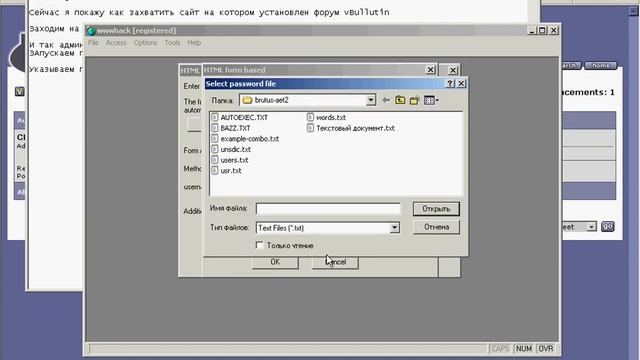640x360 pixels.
Task: Go back using the arrow icon in file dialog
Action: 386,100
